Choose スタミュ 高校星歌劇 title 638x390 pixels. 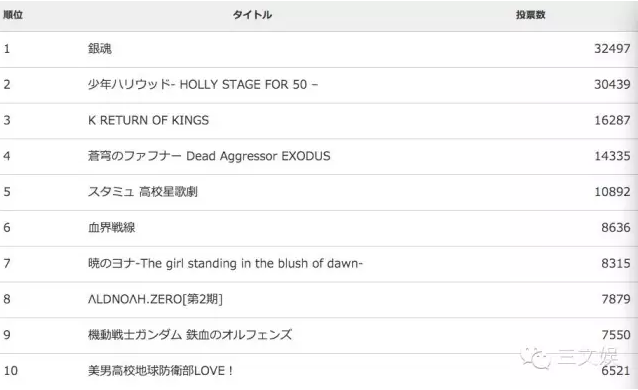[143, 191]
